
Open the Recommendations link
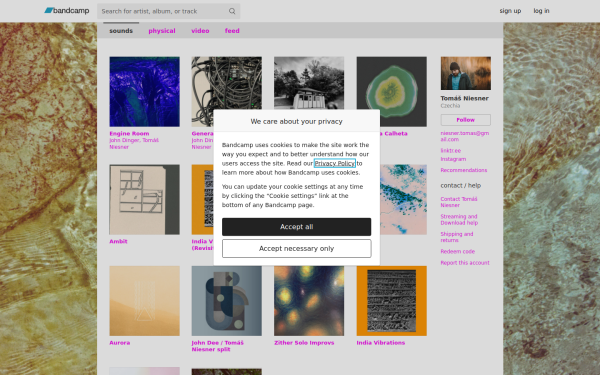[x=464, y=170]
